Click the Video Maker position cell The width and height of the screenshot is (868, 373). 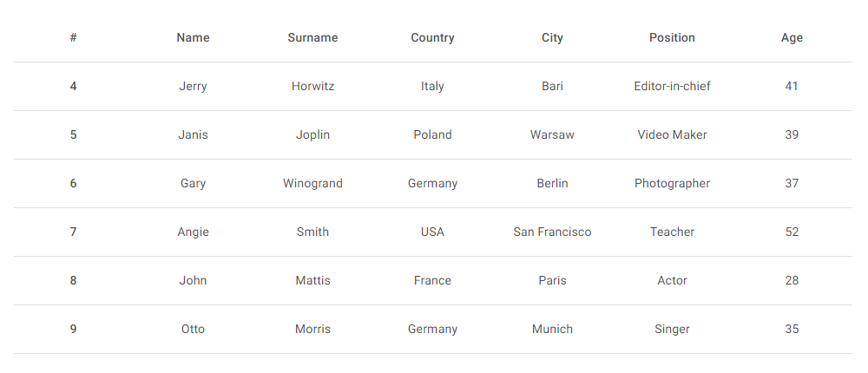click(672, 135)
